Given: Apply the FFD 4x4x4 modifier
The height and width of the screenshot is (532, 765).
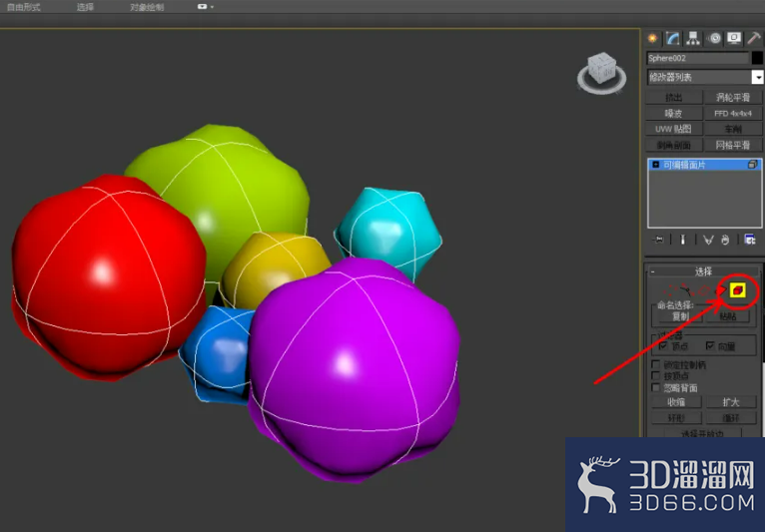Looking at the screenshot, I should (733, 113).
